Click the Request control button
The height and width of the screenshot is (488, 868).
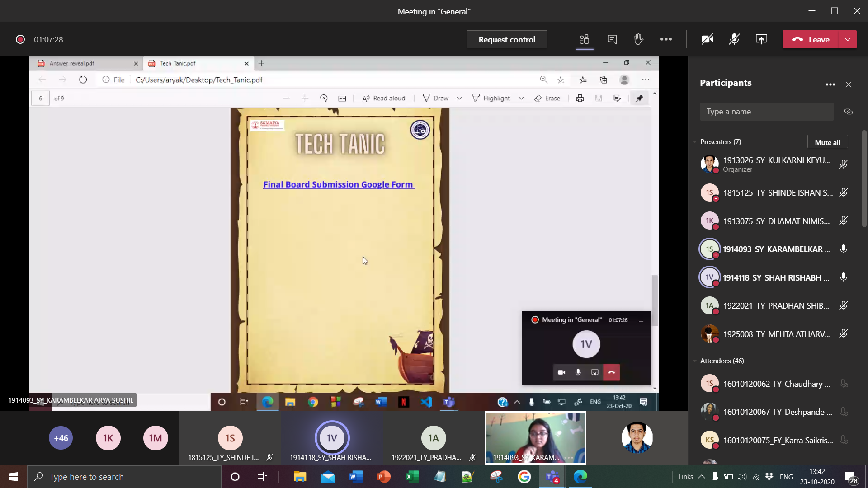click(507, 39)
